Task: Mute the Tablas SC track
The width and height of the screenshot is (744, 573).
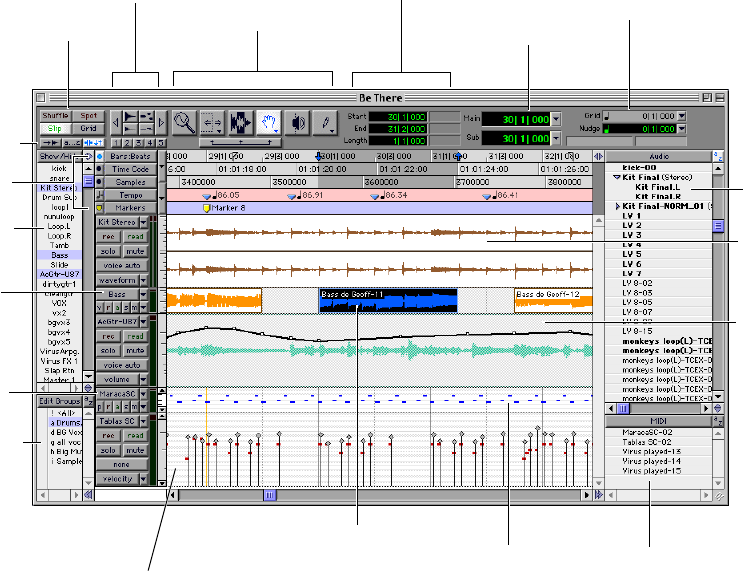Action: pyautogui.click(x=135, y=450)
